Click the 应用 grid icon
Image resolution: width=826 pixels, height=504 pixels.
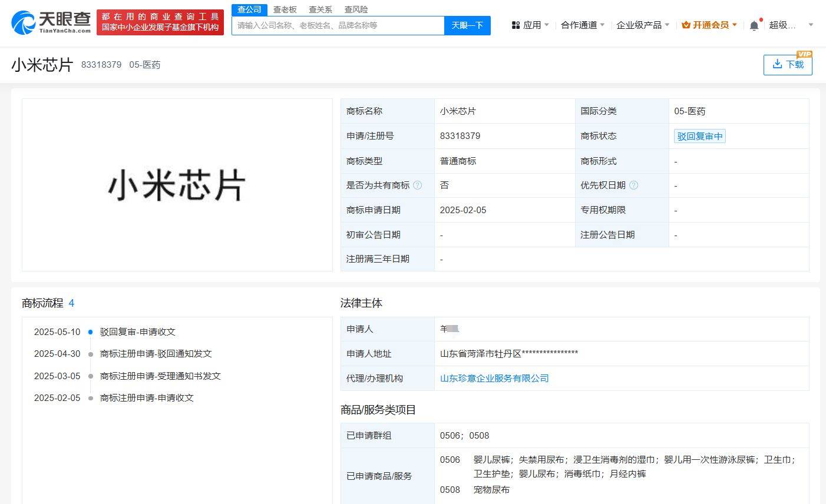[x=516, y=25]
